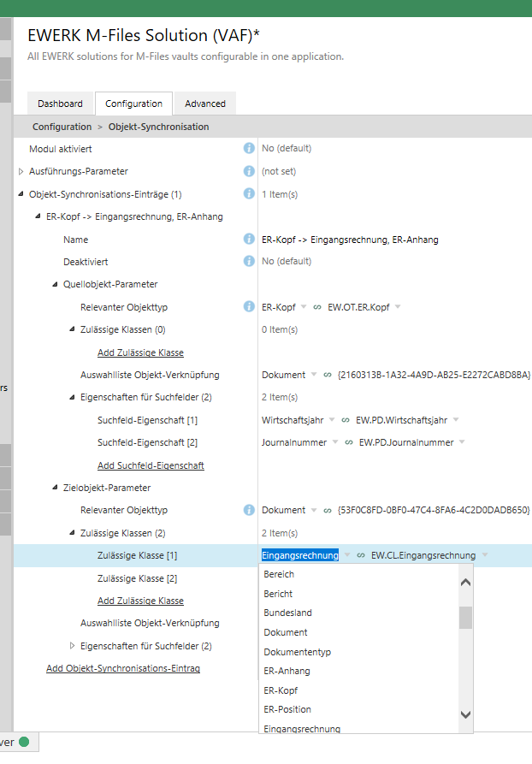
Task: Collapse Zulässige Klassen (2) node
Action: (72, 532)
